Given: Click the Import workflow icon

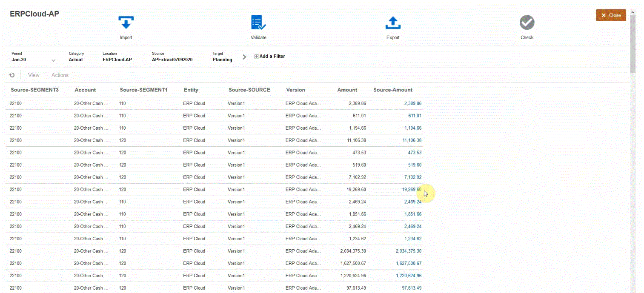Looking at the screenshot, I should point(126,23).
